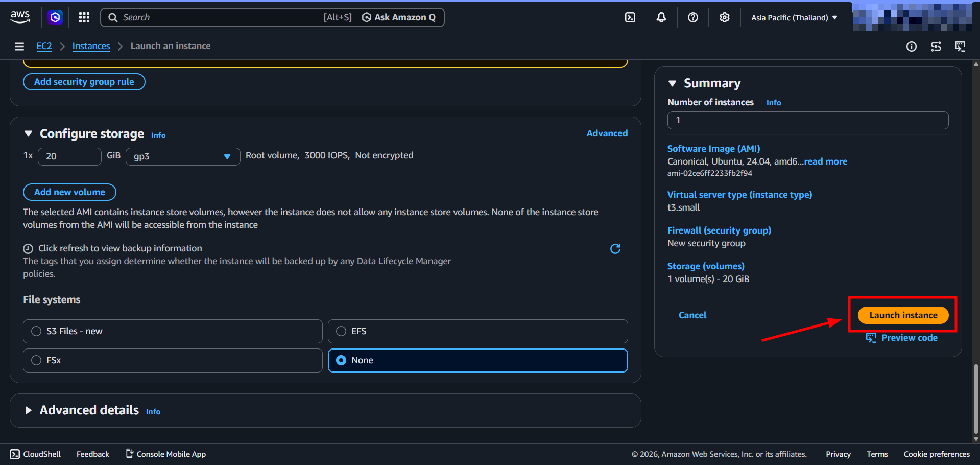Refresh backup information with the refresh icon
This screenshot has width=980, height=465.
(615, 249)
